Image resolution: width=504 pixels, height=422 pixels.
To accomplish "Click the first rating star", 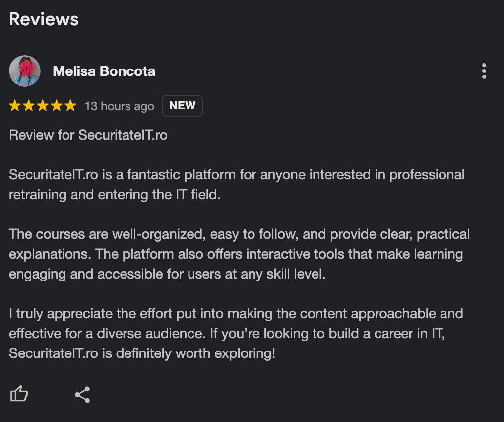I will pos(15,106).
